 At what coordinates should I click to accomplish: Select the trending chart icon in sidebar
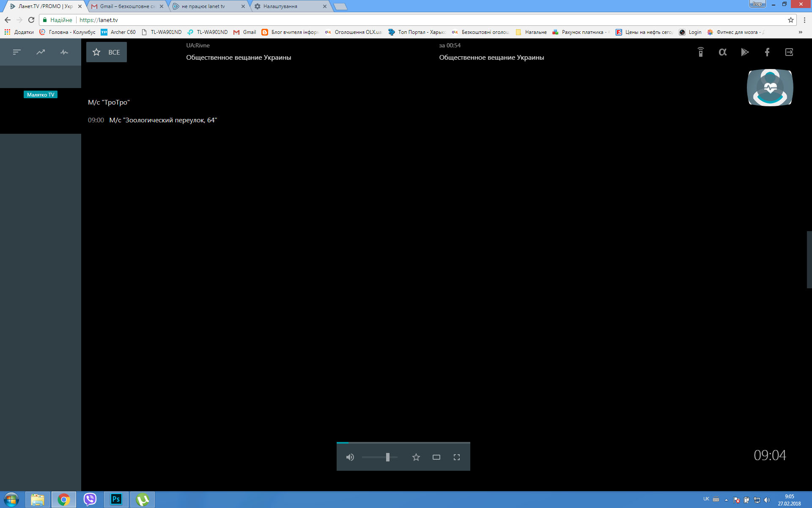[41, 52]
